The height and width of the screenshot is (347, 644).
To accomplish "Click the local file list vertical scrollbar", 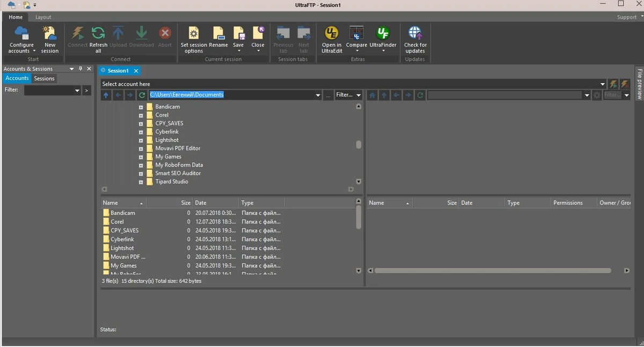I will tap(358, 217).
